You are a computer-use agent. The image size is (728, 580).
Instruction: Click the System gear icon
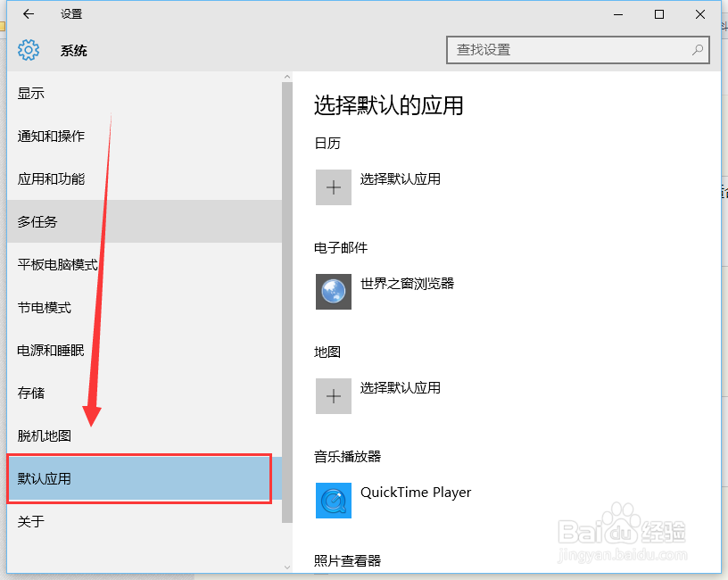click(29, 50)
